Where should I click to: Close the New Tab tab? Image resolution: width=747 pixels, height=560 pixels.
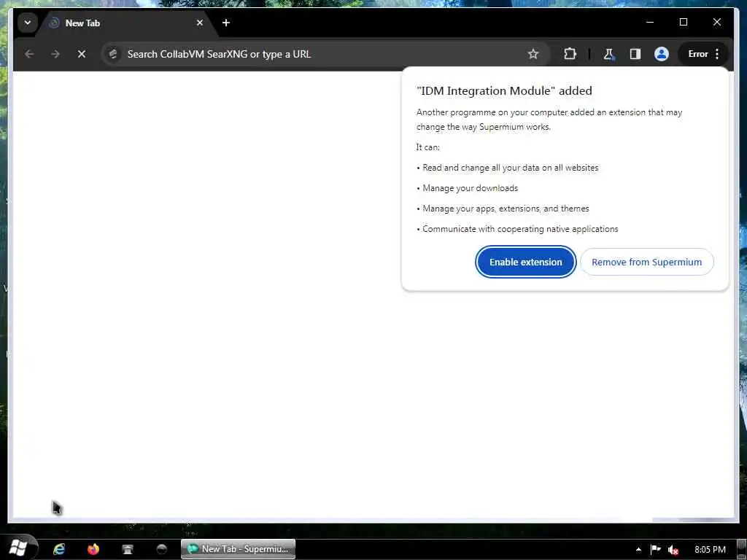tap(200, 23)
